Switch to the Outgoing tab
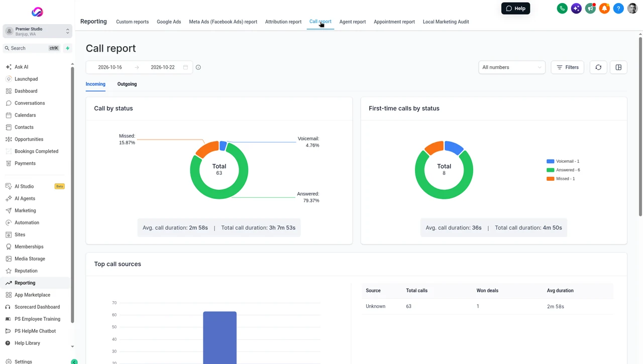 [127, 84]
